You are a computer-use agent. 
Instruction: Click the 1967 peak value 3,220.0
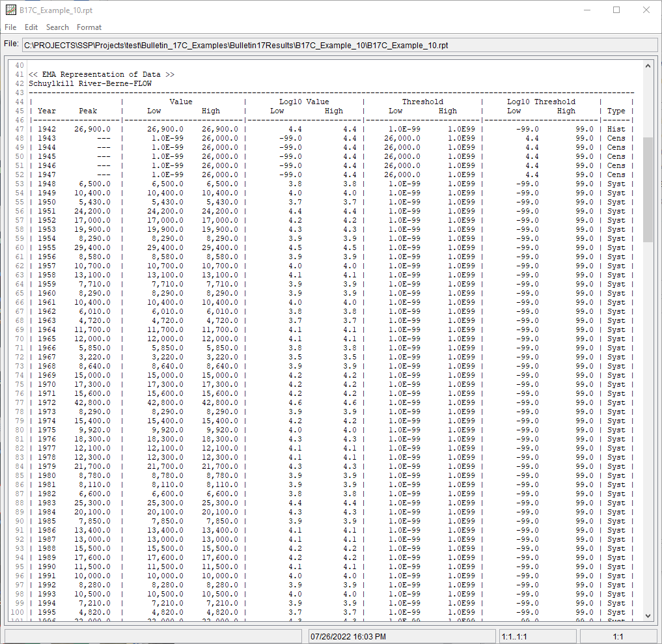click(x=94, y=357)
